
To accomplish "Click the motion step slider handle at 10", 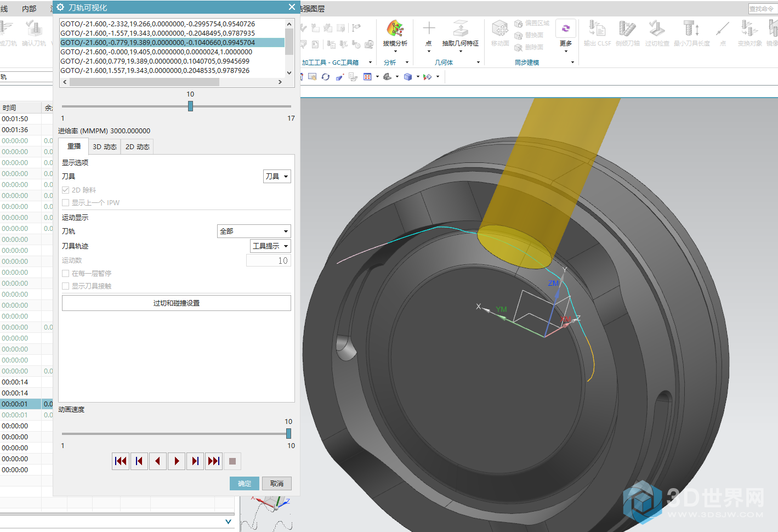I will (x=190, y=106).
